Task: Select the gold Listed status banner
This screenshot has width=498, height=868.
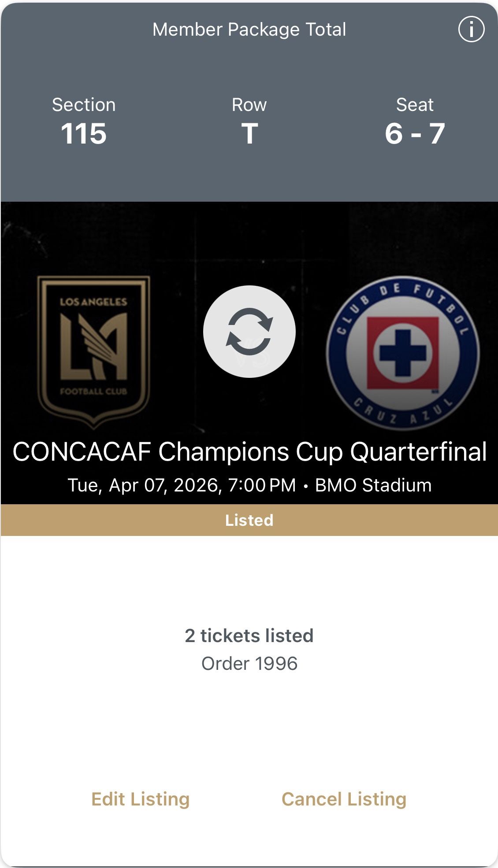Action: click(x=249, y=520)
